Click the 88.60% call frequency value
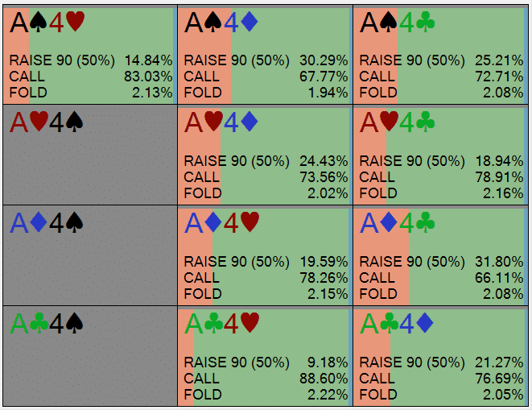Screen dimensions: 532x410 click(324, 379)
